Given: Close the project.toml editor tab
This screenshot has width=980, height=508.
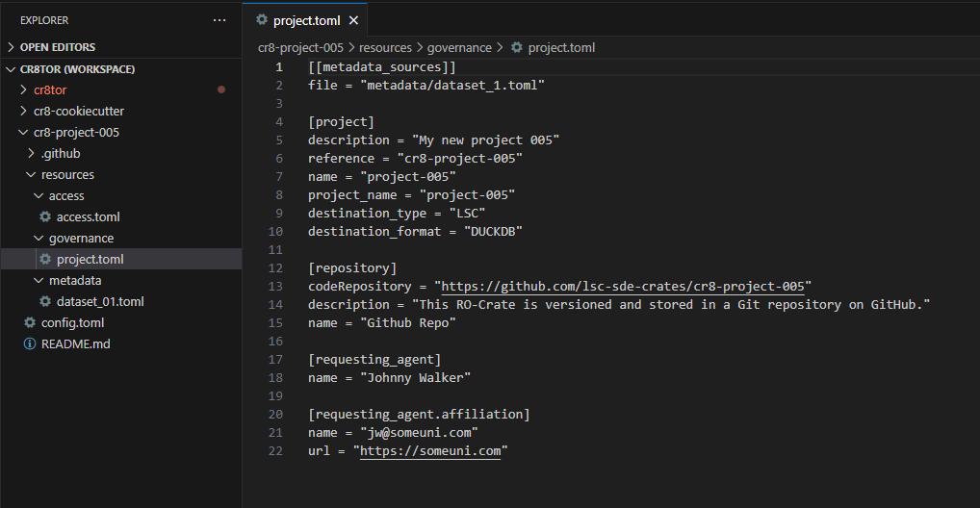Looking at the screenshot, I should 353,20.
